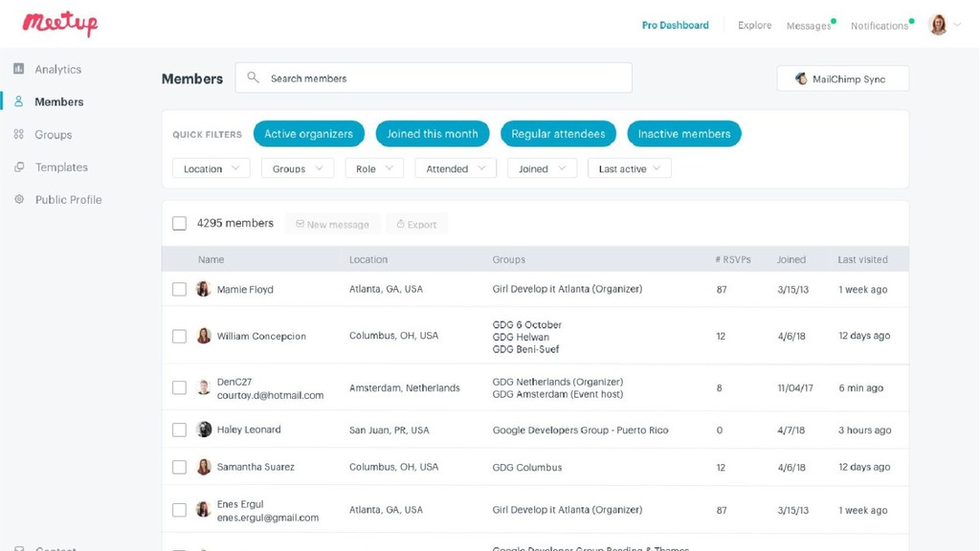Click the Inactive members filter button
Image resolution: width=980 pixels, height=551 pixels.
coord(683,134)
